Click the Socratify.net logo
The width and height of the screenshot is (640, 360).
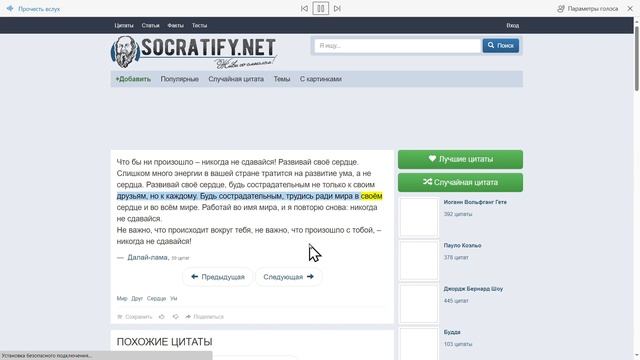[x=194, y=52]
